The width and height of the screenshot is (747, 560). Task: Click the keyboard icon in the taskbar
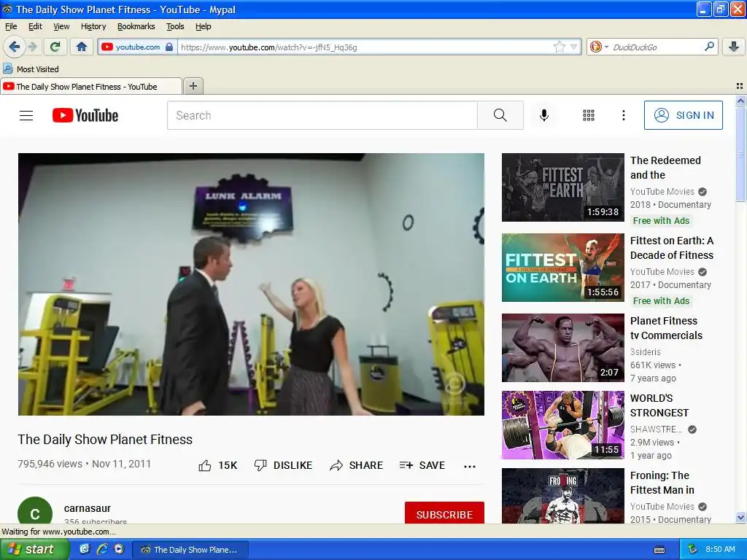[659, 550]
